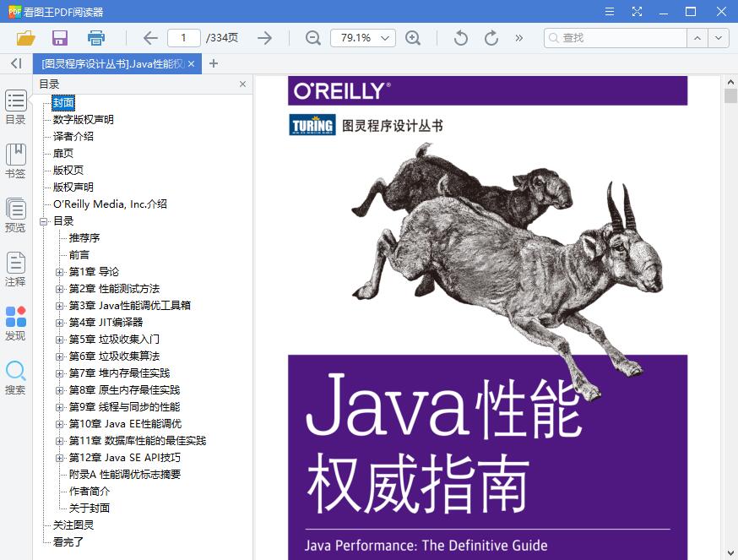The height and width of the screenshot is (560, 738).
Task: Close the 目录 outline panel
Action: pyautogui.click(x=242, y=84)
